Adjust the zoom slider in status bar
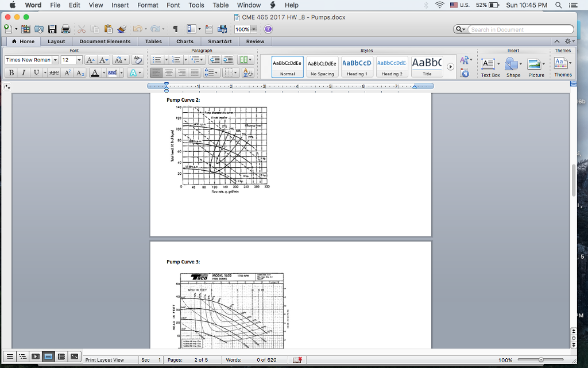588x368 pixels. 540,360
